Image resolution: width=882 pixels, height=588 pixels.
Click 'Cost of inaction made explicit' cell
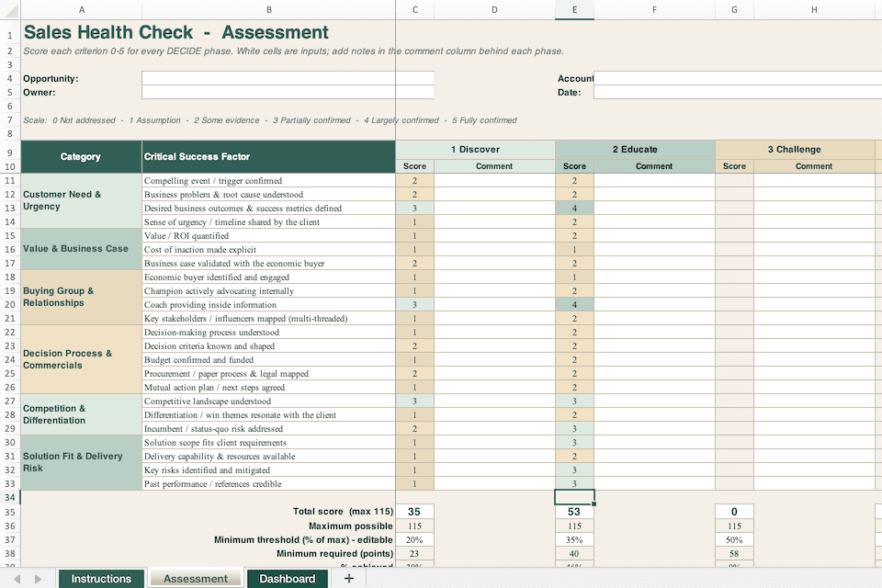click(269, 249)
